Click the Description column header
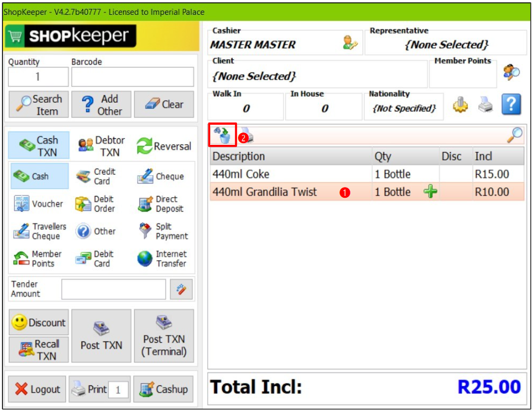Viewport: 532px width, 411px height. pyautogui.click(x=291, y=156)
